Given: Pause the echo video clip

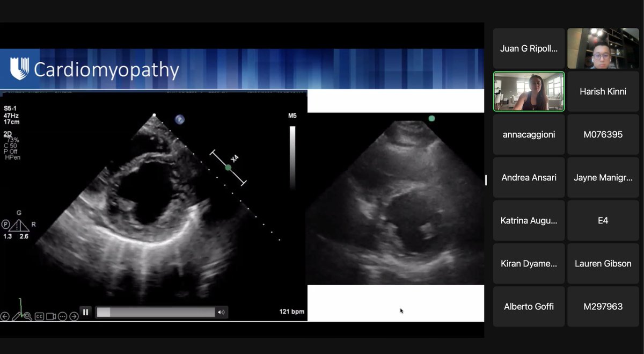Looking at the screenshot, I should tap(85, 312).
